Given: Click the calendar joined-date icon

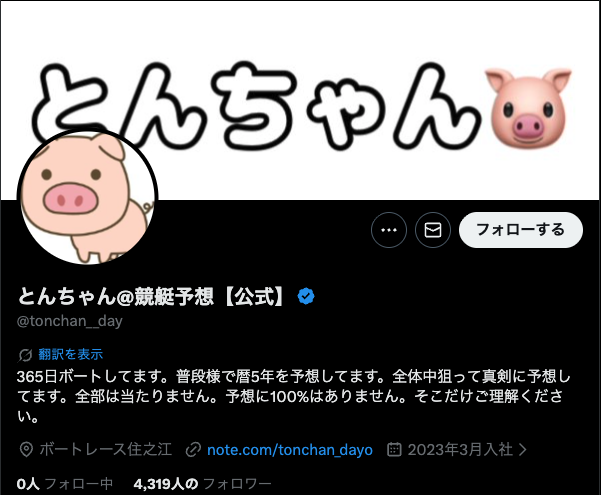Looking at the screenshot, I should [394, 449].
